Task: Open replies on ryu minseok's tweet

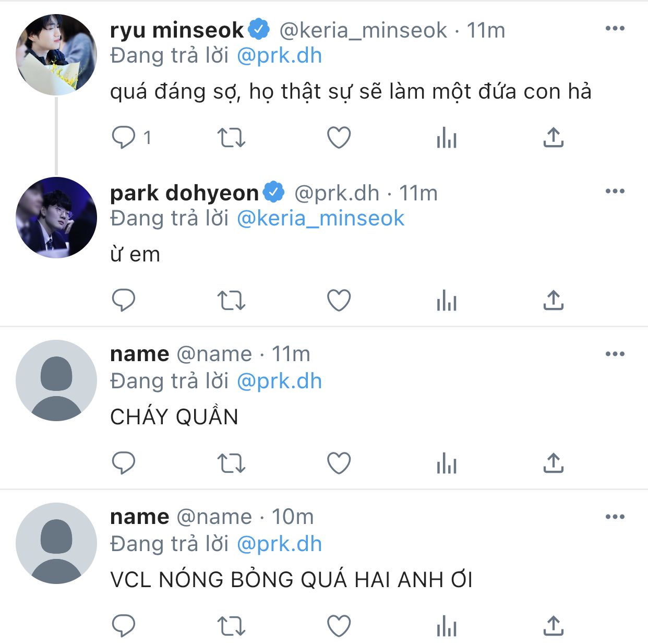Action: pyautogui.click(x=124, y=138)
